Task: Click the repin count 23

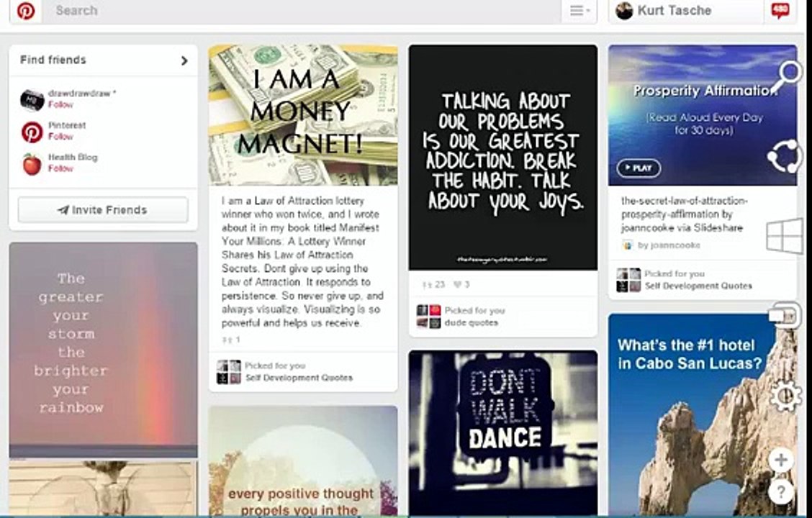Action: click(433, 285)
